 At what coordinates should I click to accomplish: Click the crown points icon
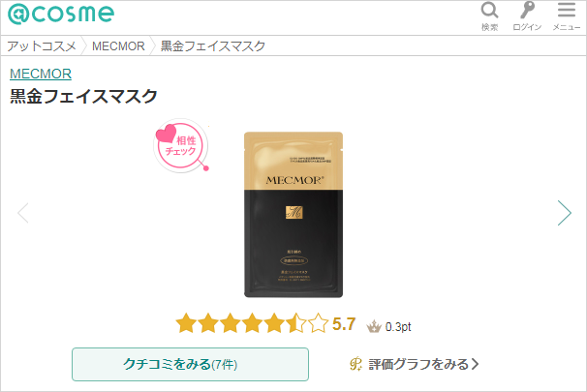pyautogui.click(x=374, y=327)
